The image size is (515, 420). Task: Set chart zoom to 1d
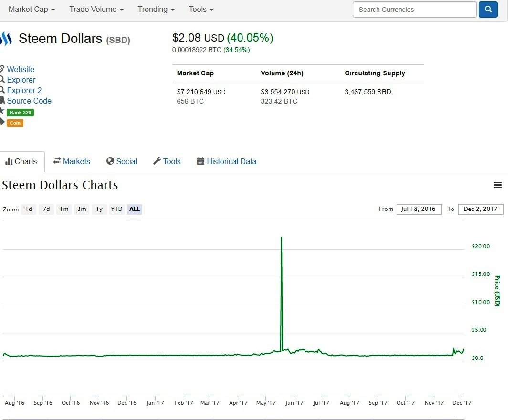[x=29, y=209]
